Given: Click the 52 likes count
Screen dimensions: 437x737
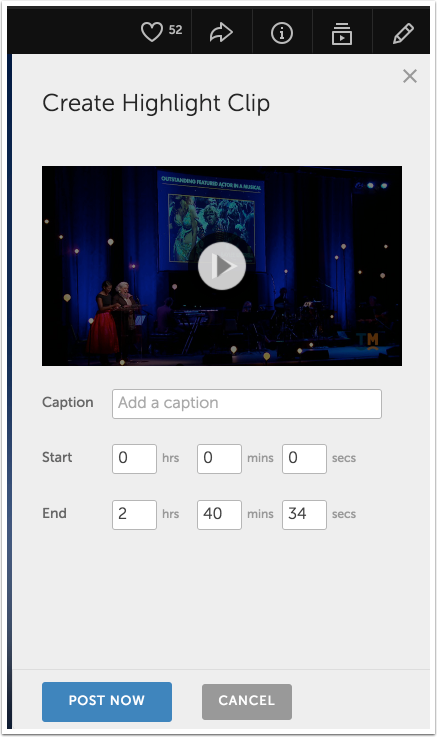Looking at the screenshot, I should pos(175,30).
